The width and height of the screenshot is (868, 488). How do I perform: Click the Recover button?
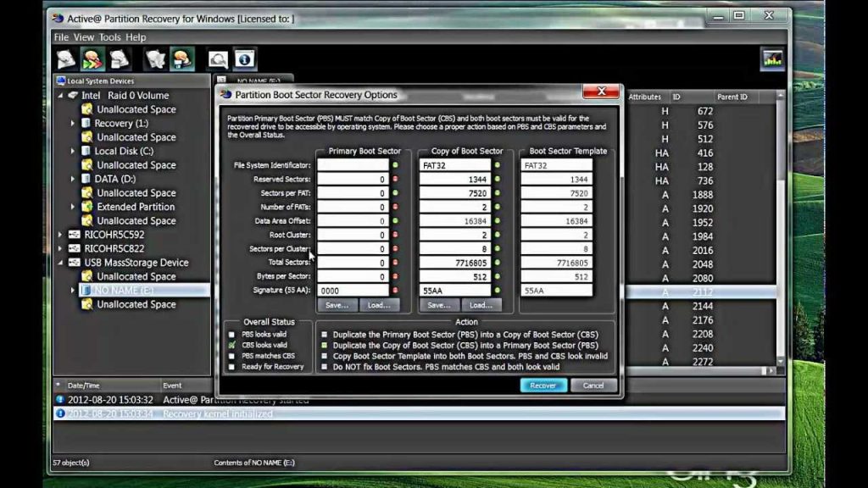pos(543,385)
